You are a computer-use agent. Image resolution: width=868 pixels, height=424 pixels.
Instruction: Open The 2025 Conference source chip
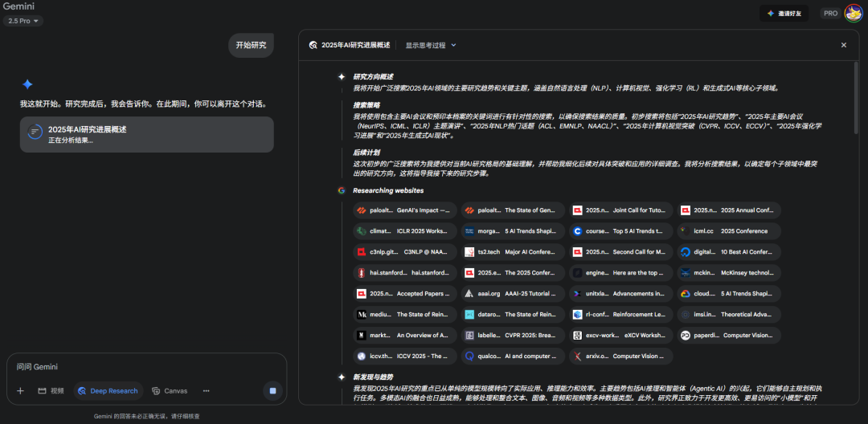click(x=513, y=272)
